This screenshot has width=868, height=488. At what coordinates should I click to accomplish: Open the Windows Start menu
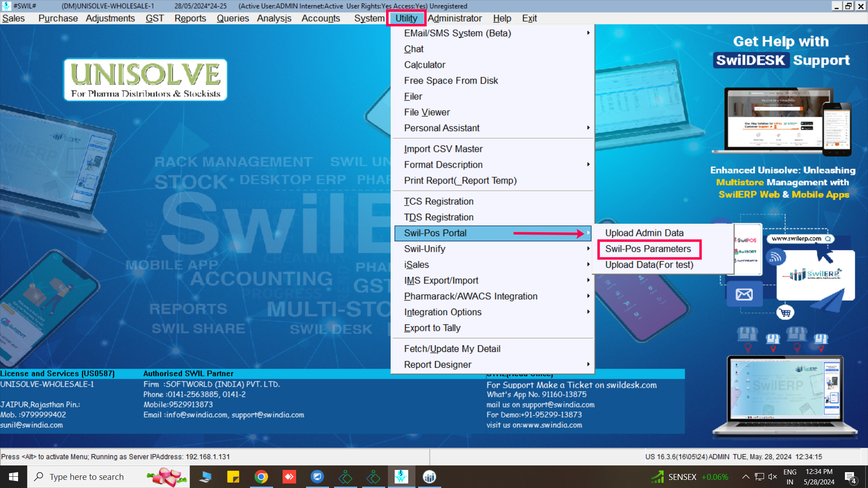coord(14,477)
